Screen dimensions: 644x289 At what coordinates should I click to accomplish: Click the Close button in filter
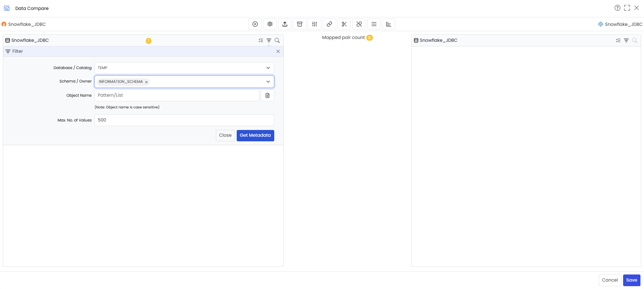point(225,135)
